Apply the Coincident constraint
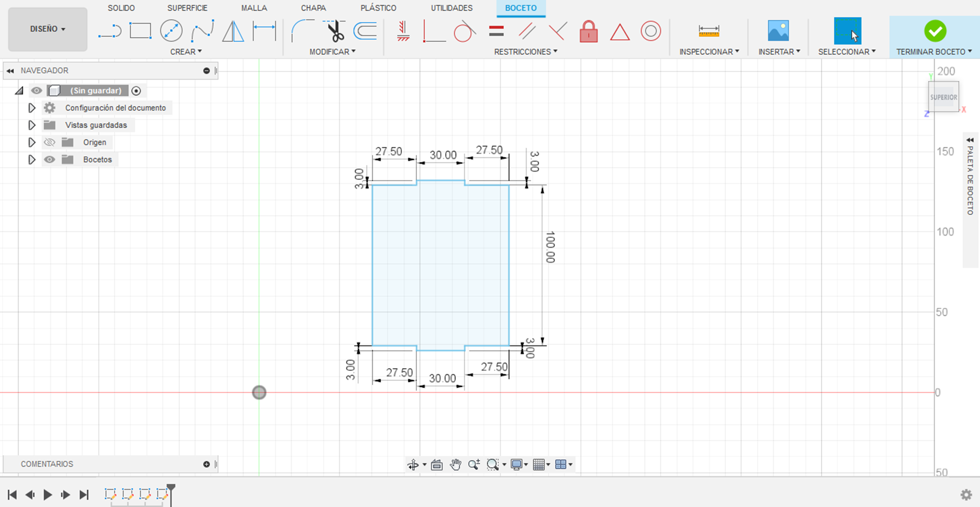Viewport: 980px width, 507px height. (433, 31)
